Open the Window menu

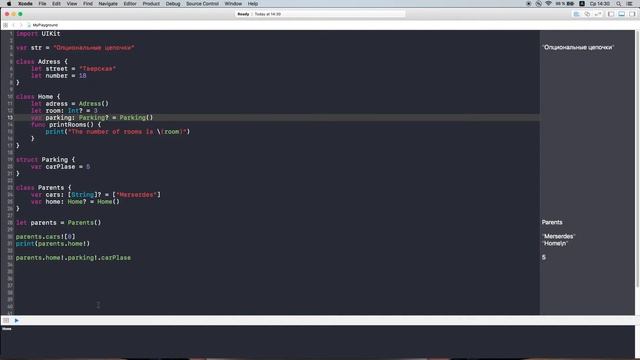pos(233,4)
